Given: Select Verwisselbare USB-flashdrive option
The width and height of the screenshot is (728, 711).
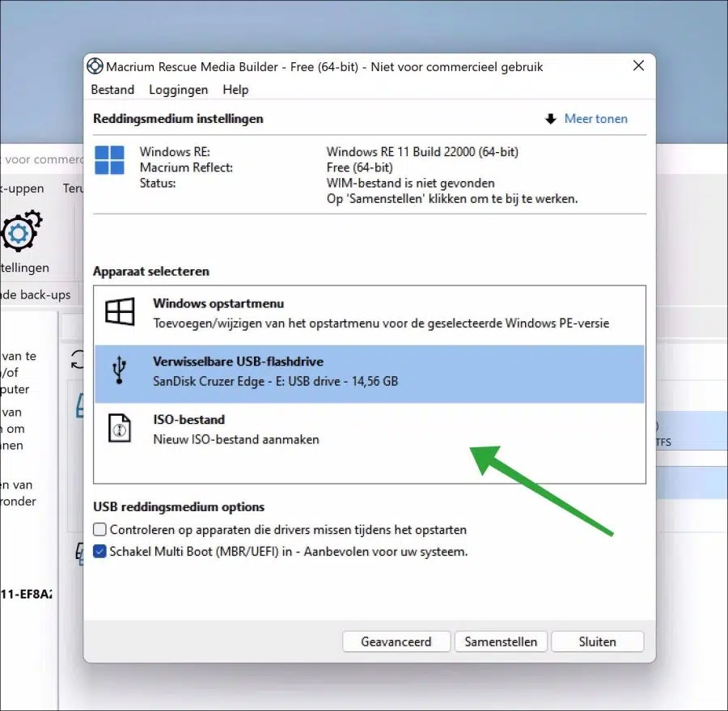Looking at the screenshot, I should tap(370, 374).
